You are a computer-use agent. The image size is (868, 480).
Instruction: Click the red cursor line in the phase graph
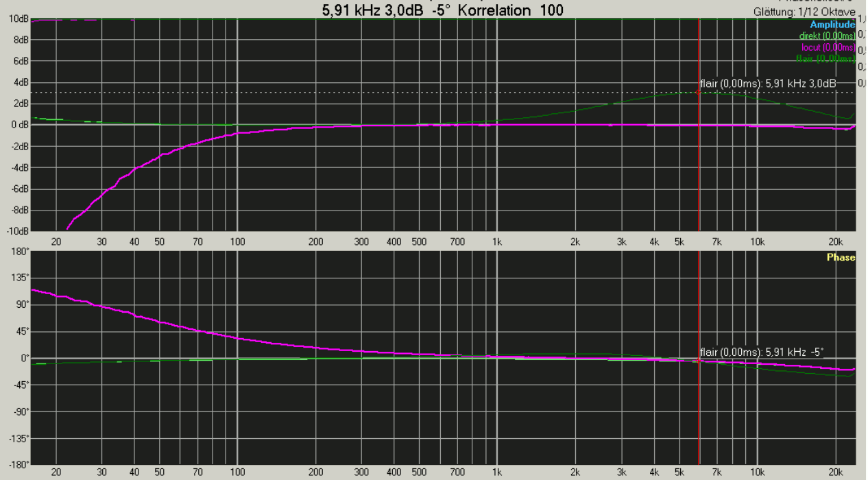click(699, 357)
